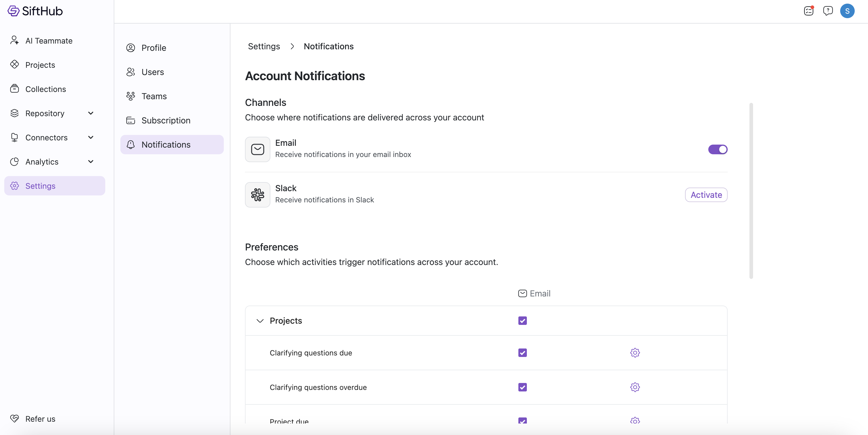Collapse the Projects preferences group
Viewport: 868px width, 435px height.
coord(260,321)
